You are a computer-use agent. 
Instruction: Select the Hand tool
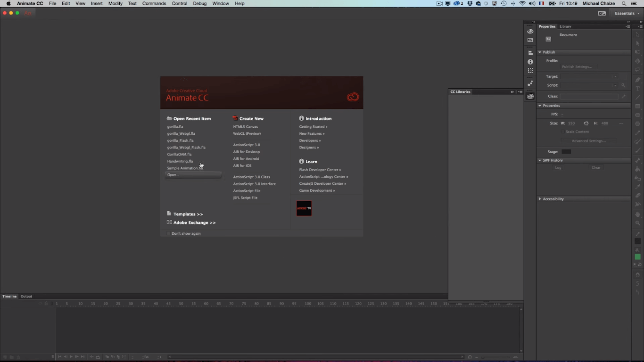638,214
